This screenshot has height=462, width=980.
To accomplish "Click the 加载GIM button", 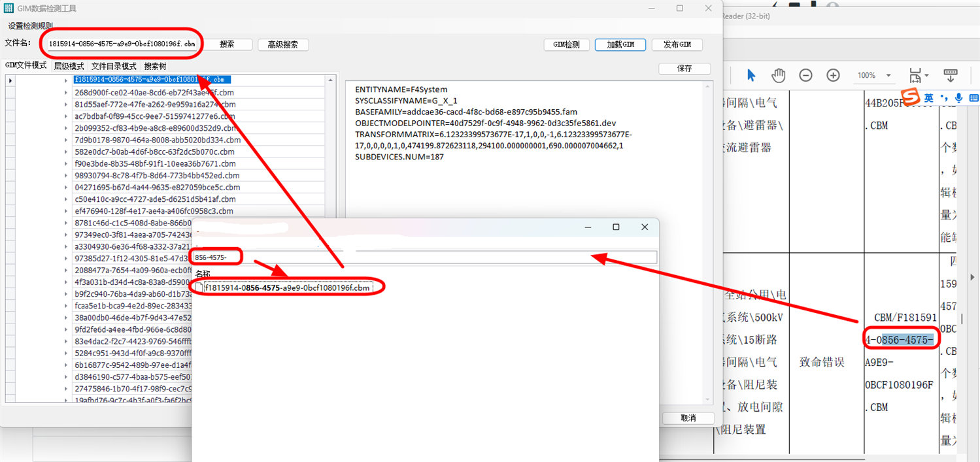I will 620,44.
